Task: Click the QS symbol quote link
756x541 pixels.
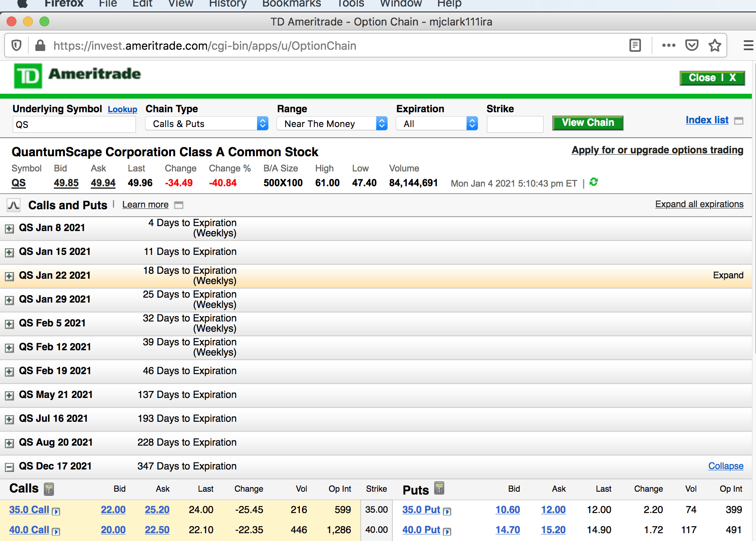Action: [x=18, y=183]
